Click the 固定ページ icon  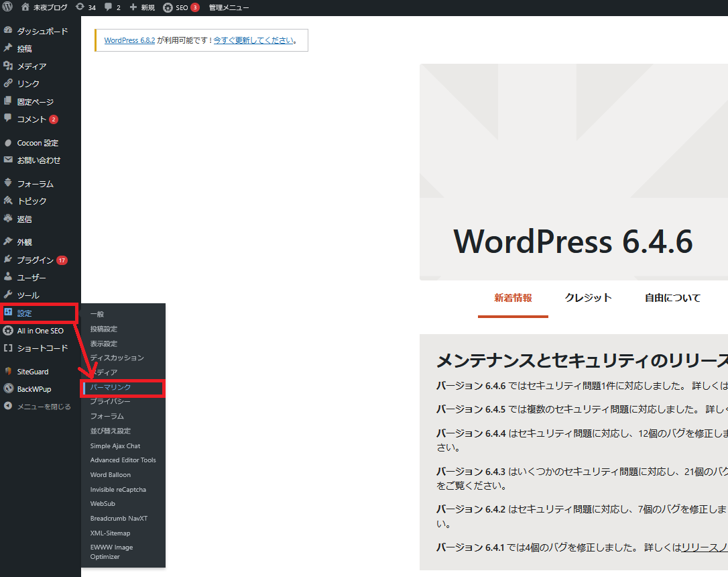[x=8, y=101]
